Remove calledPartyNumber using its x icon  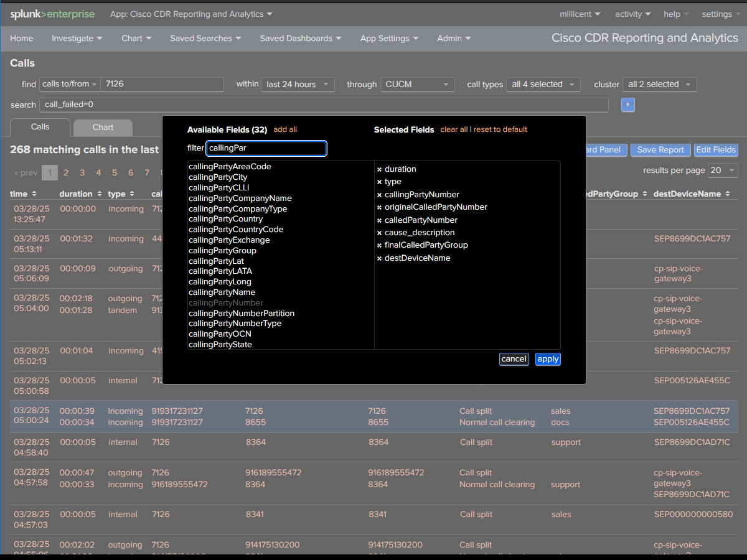tap(379, 220)
